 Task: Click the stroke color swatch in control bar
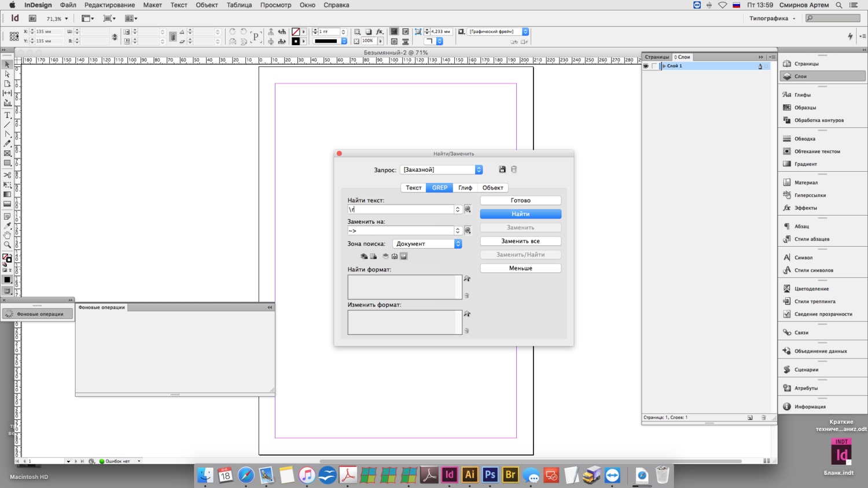tap(296, 42)
